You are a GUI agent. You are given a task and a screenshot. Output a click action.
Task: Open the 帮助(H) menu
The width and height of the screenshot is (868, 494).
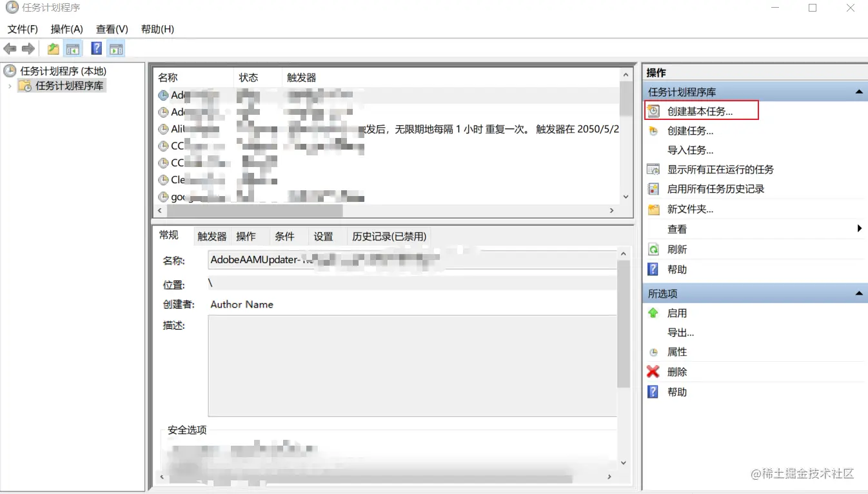tap(157, 29)
